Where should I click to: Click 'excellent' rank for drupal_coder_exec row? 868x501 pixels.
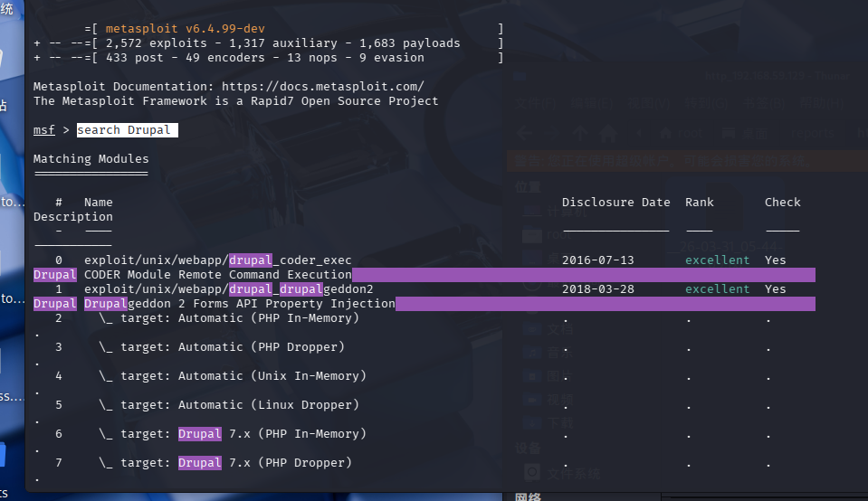718,260
